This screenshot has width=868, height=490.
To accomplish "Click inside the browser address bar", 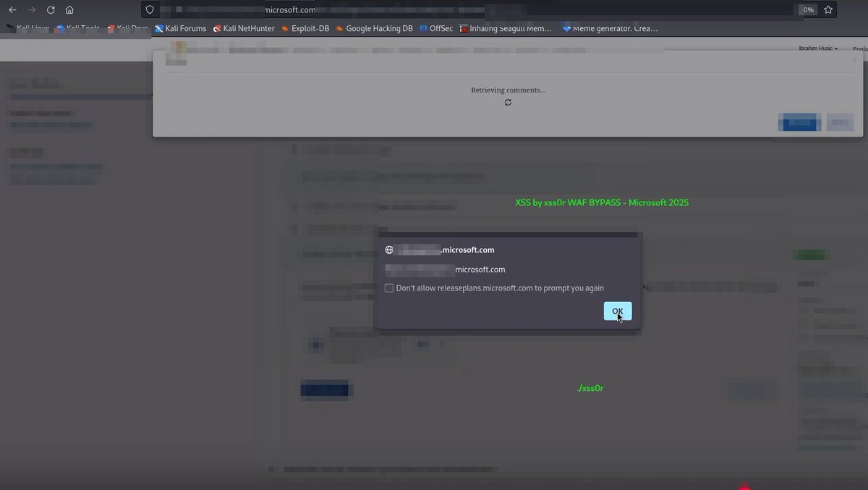I will coord(434,9).
